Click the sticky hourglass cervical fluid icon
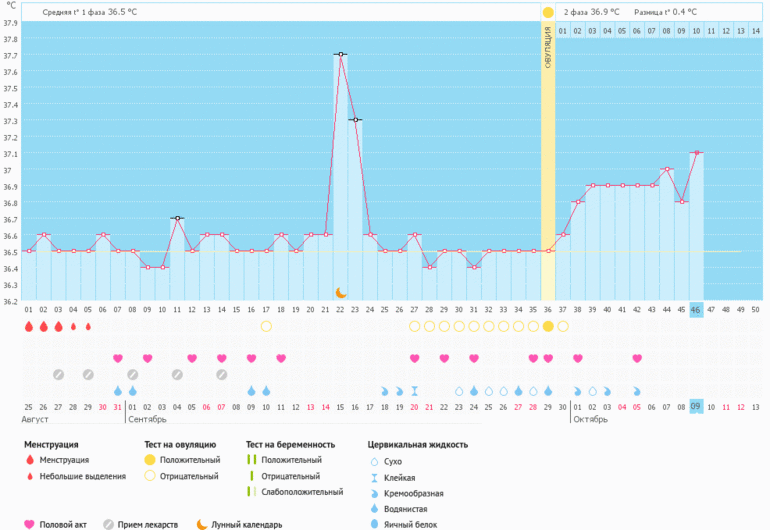The height and width of the screenshot is (530, 770). click(x=414, y=391)
